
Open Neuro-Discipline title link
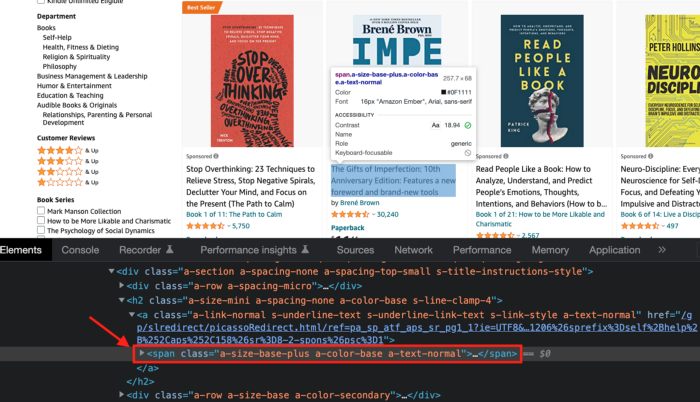tap(660, 186)
